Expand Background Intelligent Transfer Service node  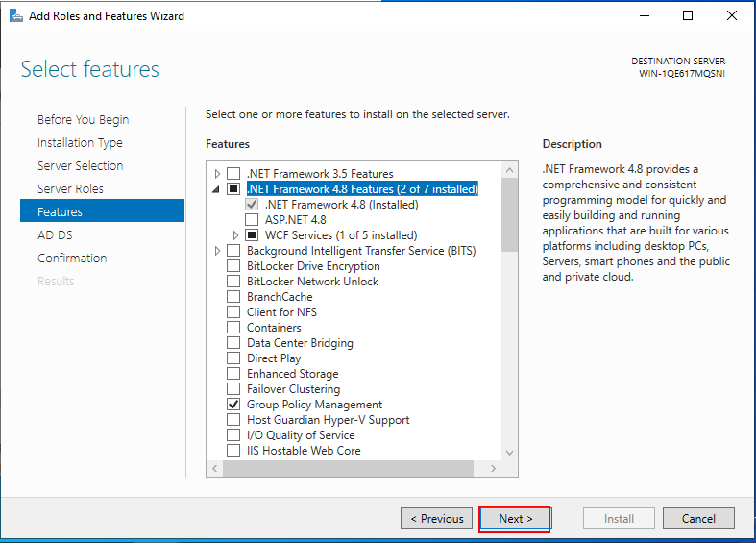[217, 251]
